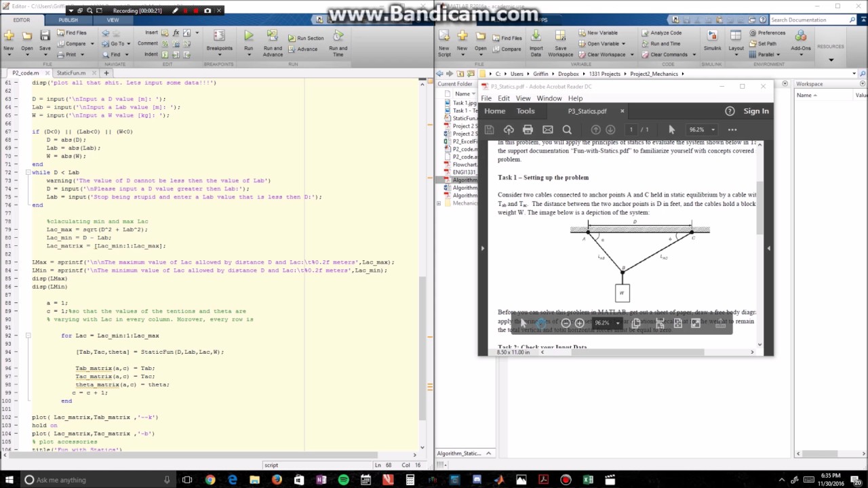Click zoom in plus on Acrobat floating toolbar
868x488 pixels.
point(579,323)
